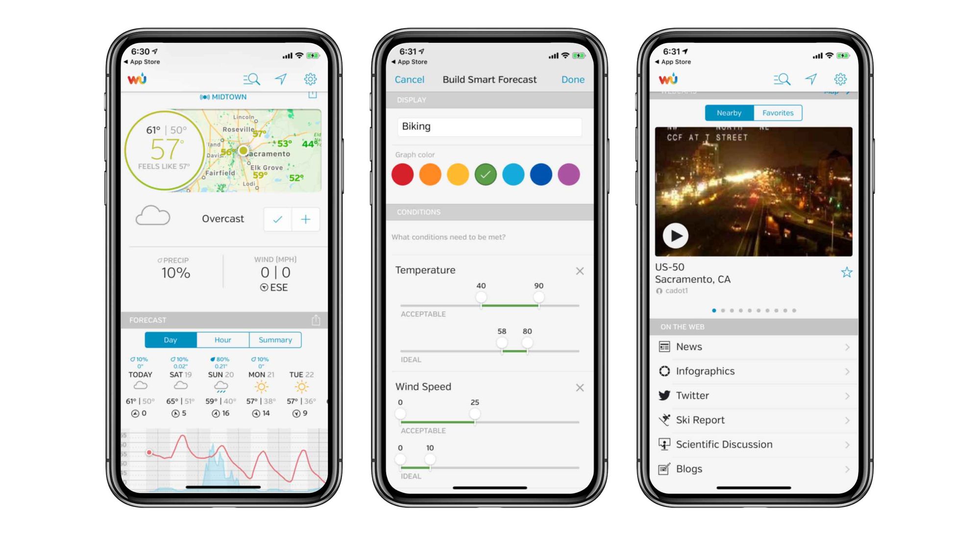Tap the star/favorite icon for US-50 camera
The width and height of the screenshot is (980, 536).
click(x=846, y=272)
